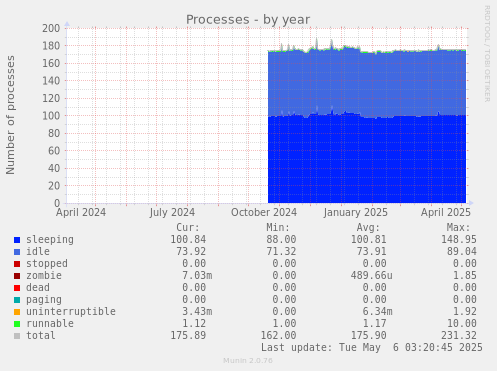Click the 'January 2025' x-axis label

click(x=356, y=213)
